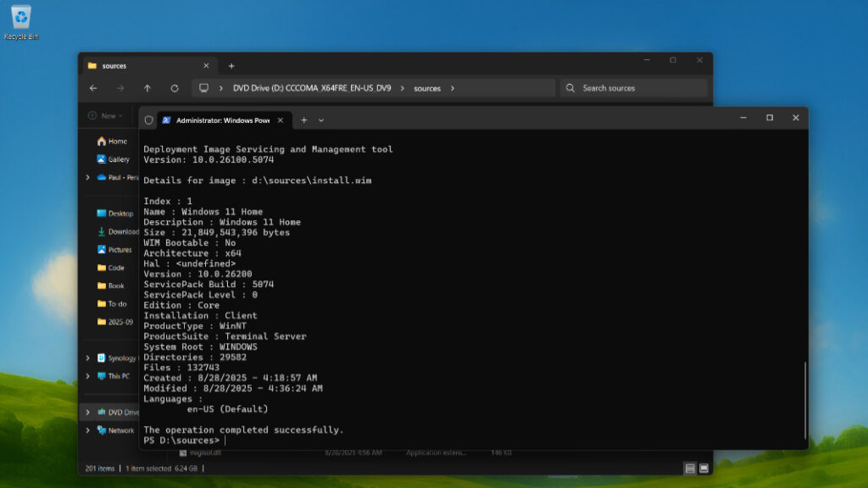This screenshot has width=868, height=488.
Task: Open the new tab dropdown in Windows Terminal
Action: click(320, 120)
